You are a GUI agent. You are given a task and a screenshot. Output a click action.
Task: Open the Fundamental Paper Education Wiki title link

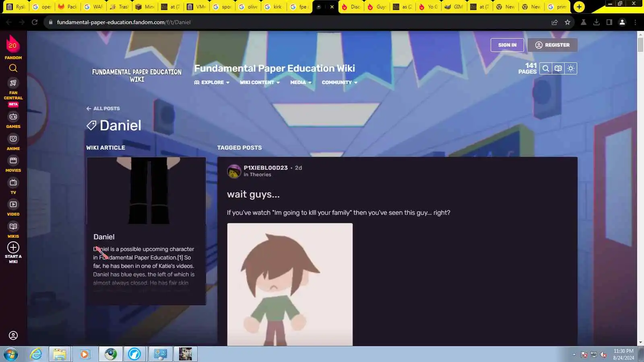275,68
